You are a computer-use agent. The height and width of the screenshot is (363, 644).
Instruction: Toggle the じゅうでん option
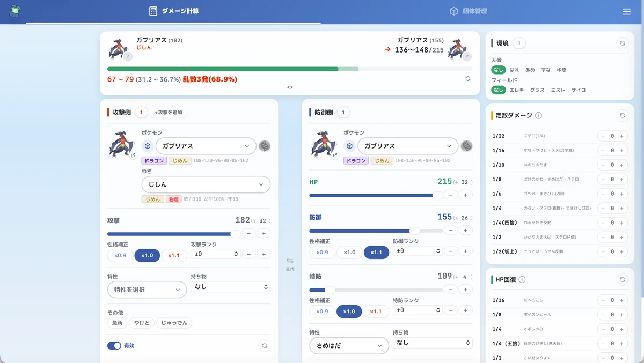point(174,323)
